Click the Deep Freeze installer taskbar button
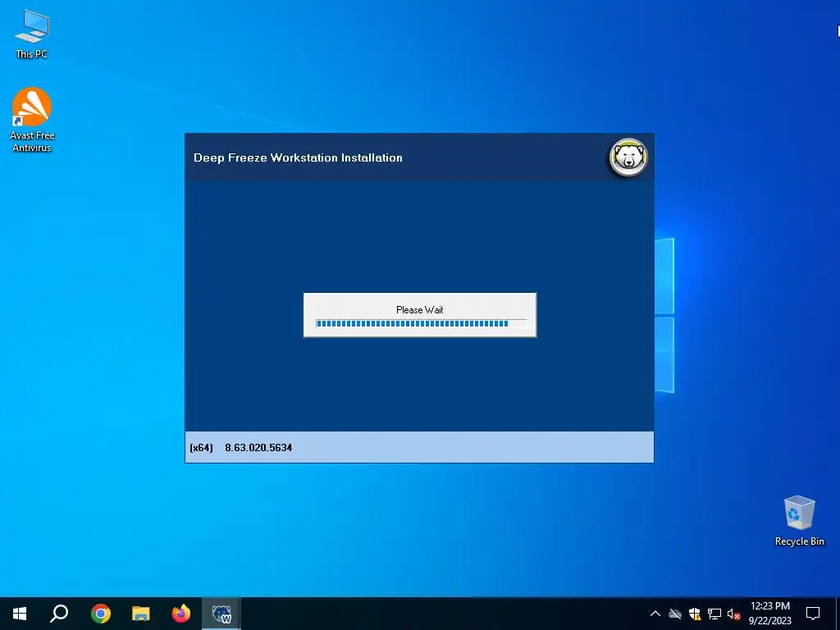Viewport: 840px width, 630px height. pos(221,614)
